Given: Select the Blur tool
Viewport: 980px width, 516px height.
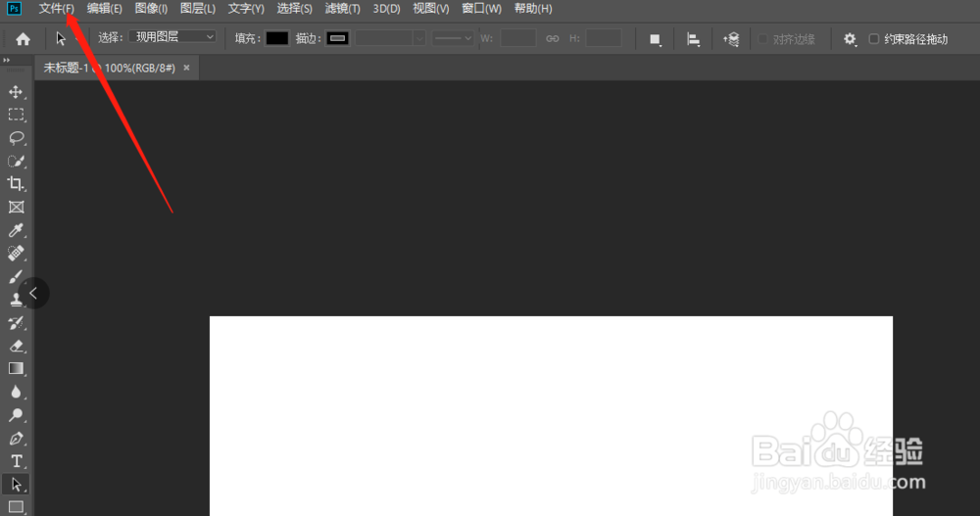Looking at the screenshot, I should (16, 393).
